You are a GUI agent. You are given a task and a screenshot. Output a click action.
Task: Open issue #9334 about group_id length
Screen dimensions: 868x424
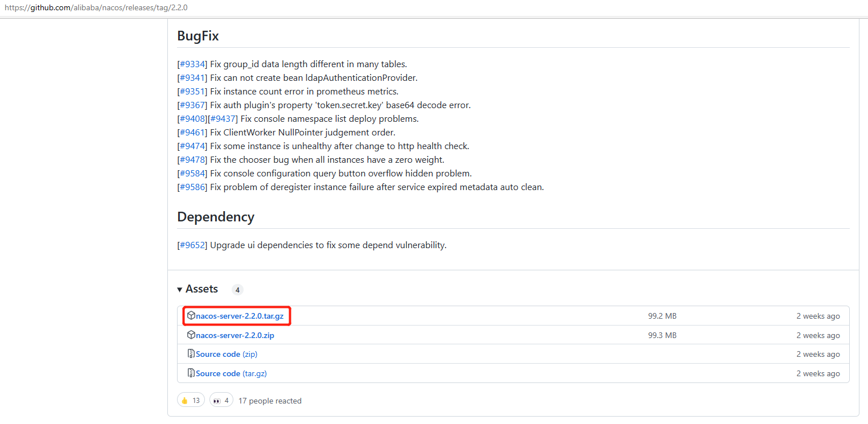pyautogui.click(x=192, y=64)
